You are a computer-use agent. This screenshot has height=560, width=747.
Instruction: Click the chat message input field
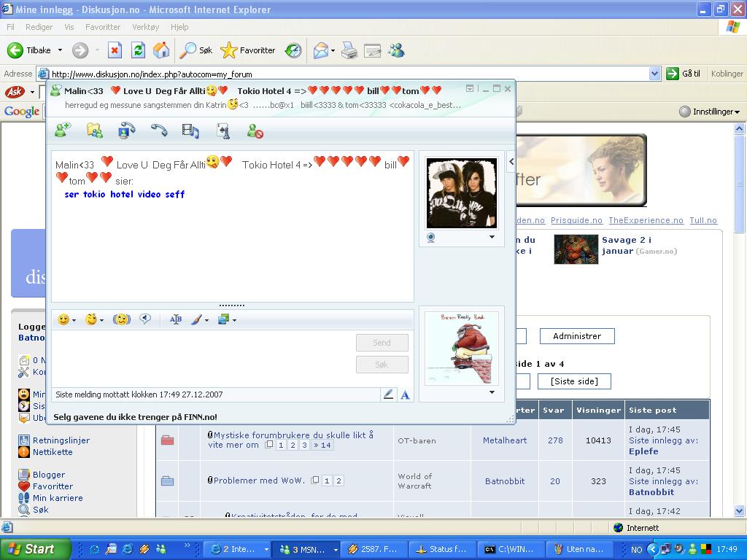click(201, 357)
